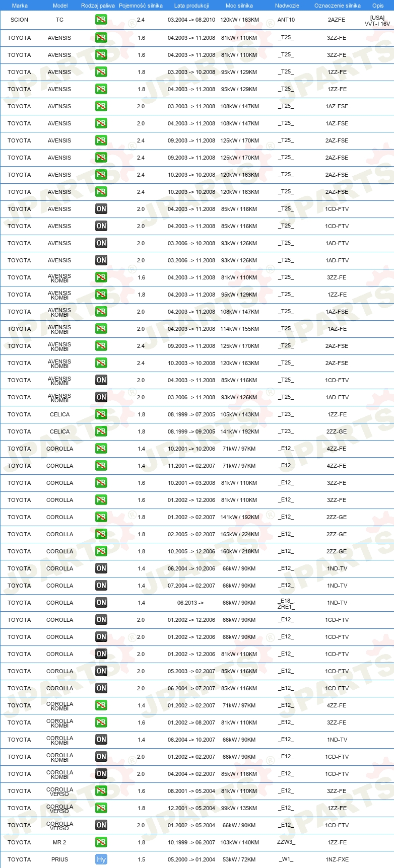Click the Pojemność silnika column header
394x868 pixels.
141,6
